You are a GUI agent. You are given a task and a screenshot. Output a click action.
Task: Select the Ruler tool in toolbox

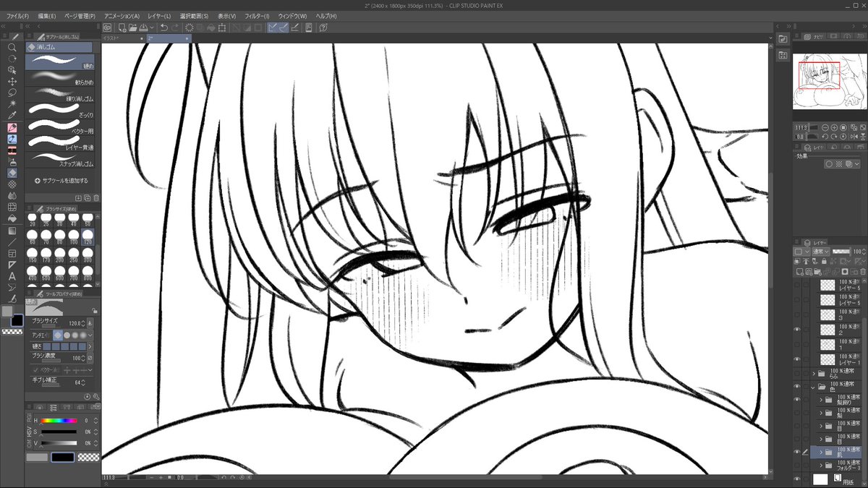(x=12, y=265)
